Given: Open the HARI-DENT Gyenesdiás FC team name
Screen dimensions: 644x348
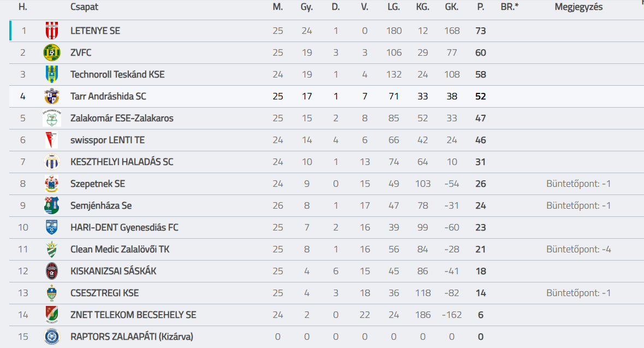Looking at the screenshot, I should [x=124, y=227].
